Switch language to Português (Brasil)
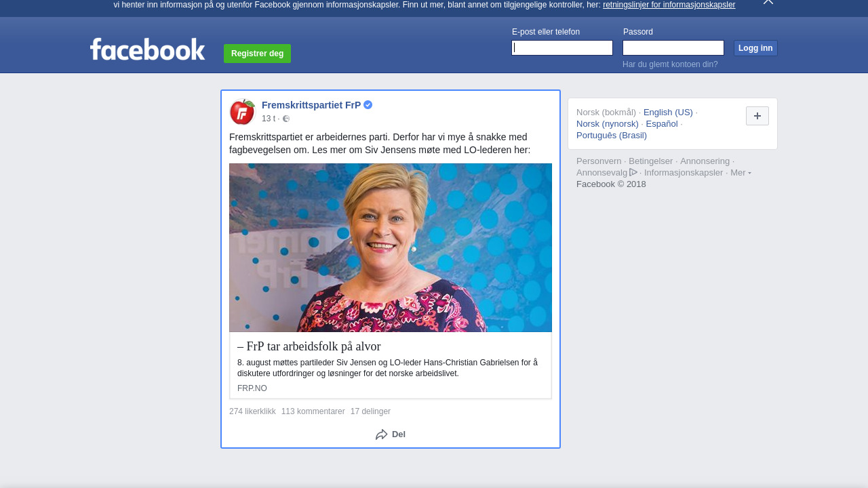The image size is (868, 488). coord(612,136)
